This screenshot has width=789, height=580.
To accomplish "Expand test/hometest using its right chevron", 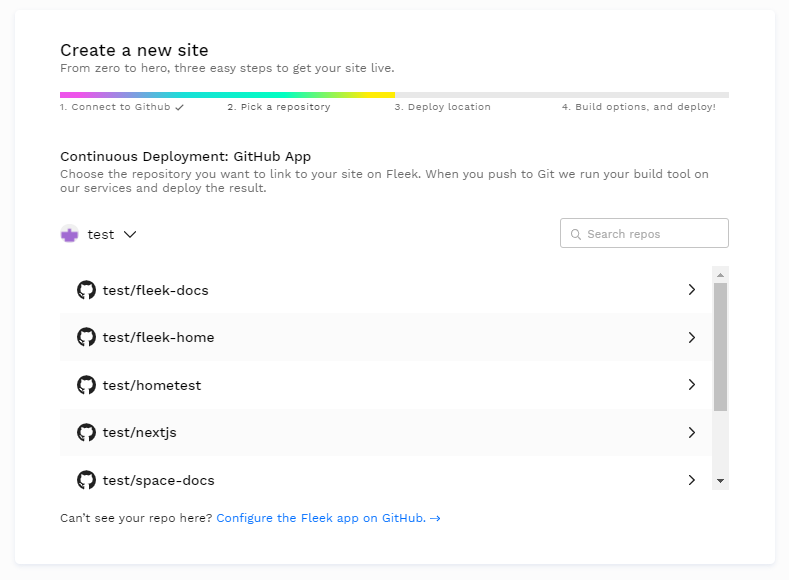I will coord(691,385).
